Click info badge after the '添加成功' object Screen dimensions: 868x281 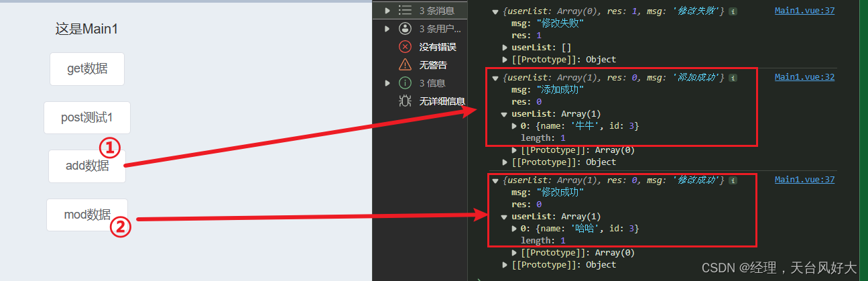coord(733,78)
